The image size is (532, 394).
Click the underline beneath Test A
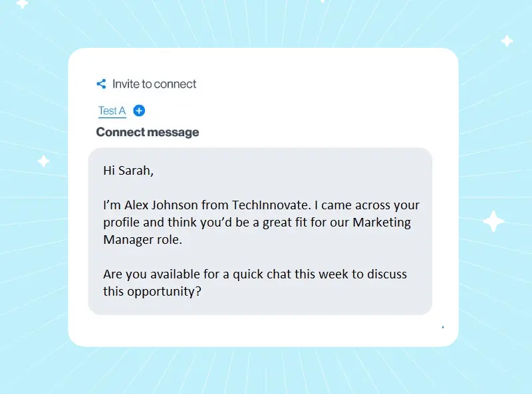coord(111,118)
